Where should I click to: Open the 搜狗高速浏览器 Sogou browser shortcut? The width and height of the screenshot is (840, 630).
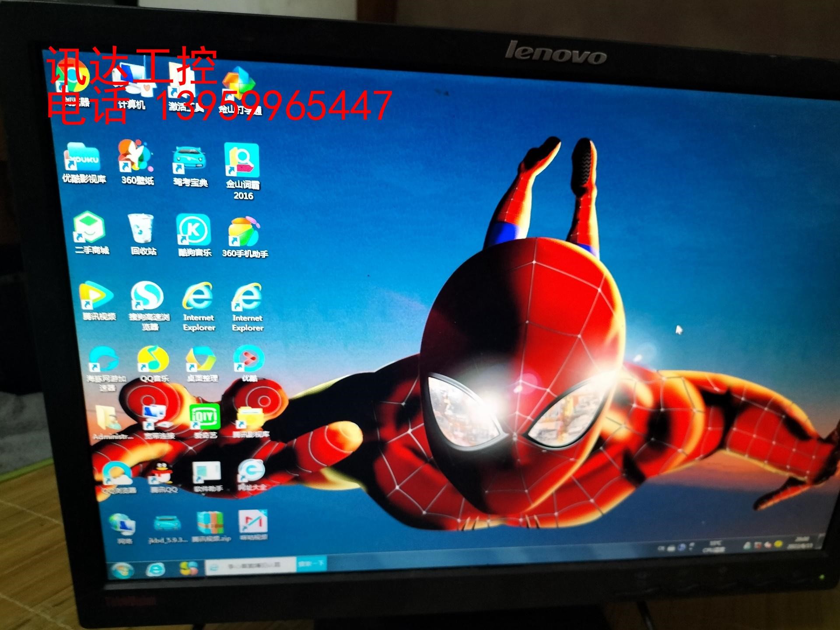point(149,305)
